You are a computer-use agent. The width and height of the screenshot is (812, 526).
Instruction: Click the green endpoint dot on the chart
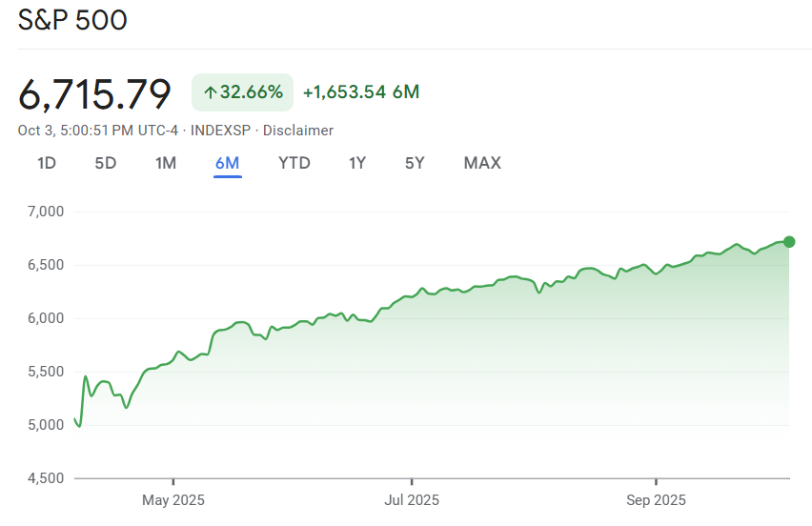point(789,241)
